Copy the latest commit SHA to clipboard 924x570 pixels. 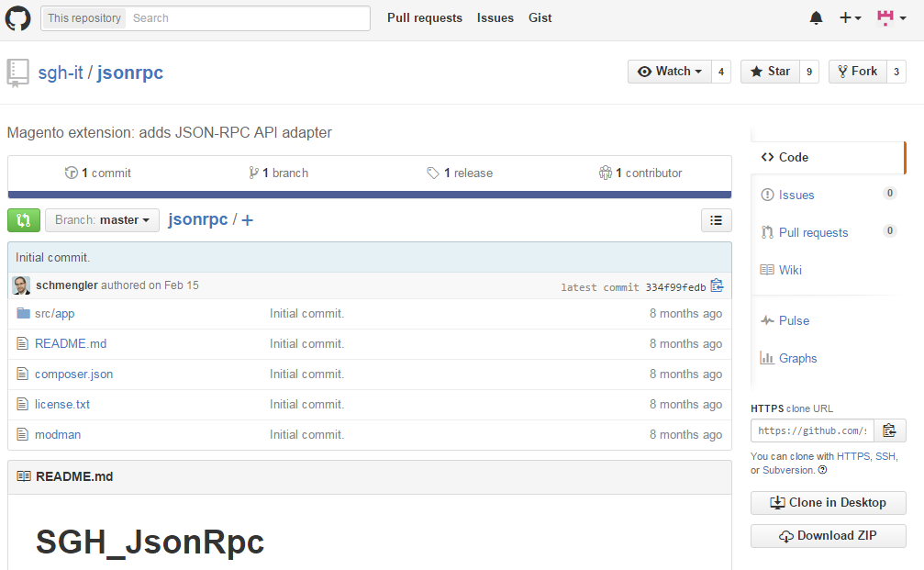point(717,286)
